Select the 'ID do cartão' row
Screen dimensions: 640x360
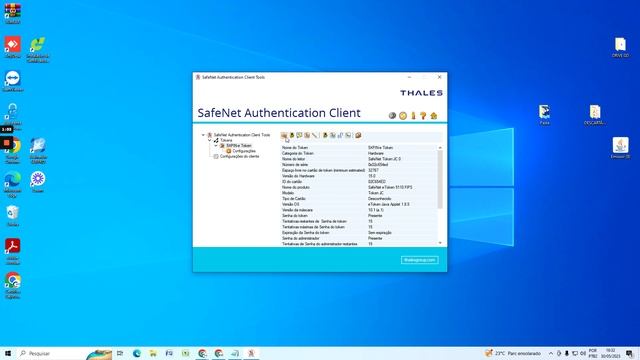click(359, 182)
